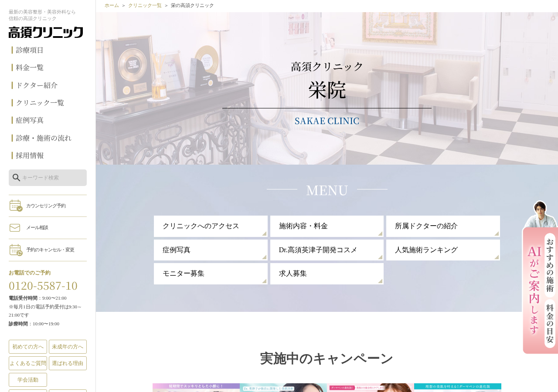Viewport: 558px width, 392px height.
Task: Click the おすすめの施術 pill on AI banner
Action: coord(550,265)
